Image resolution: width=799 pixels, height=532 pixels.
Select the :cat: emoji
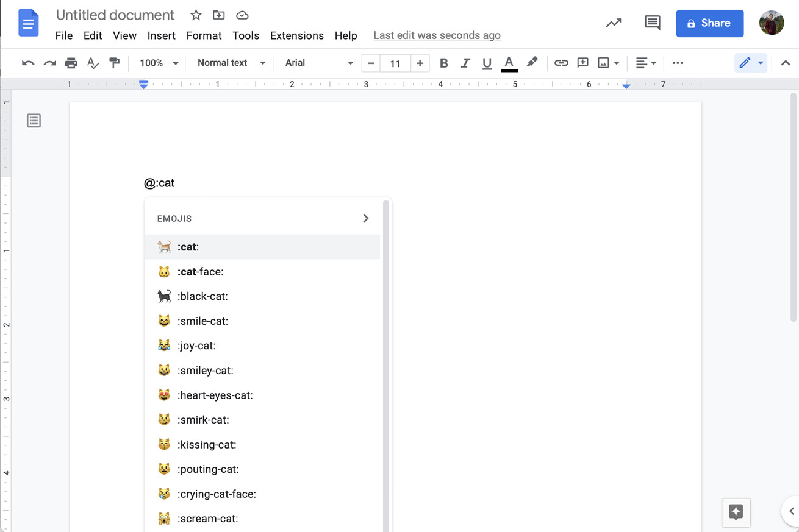click(262, 247)
